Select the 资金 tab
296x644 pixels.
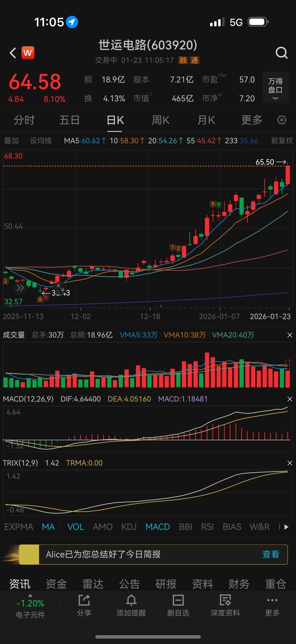(56, 584)
